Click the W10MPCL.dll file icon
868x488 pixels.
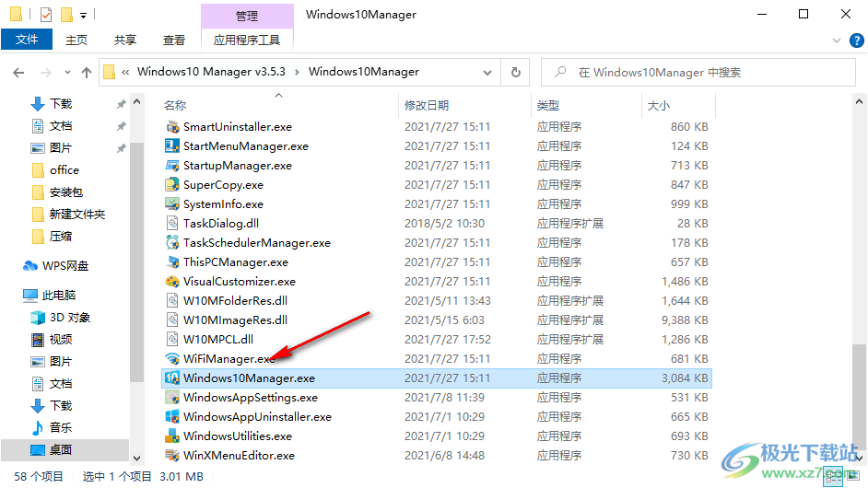pos(172,340)
